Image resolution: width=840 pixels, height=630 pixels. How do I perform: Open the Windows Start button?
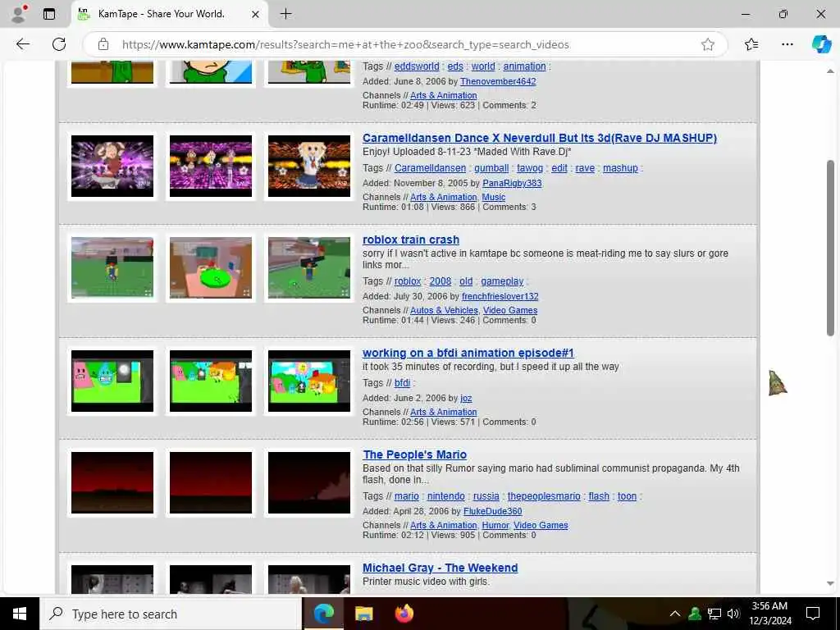(x=20, y=614)
